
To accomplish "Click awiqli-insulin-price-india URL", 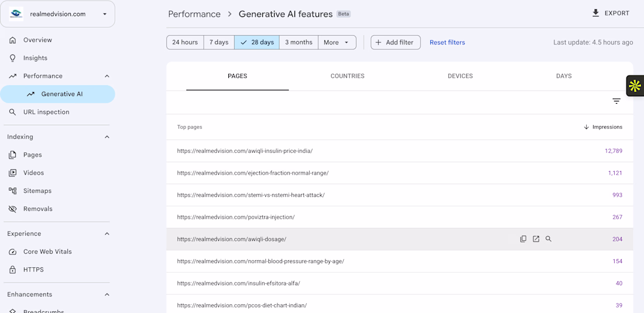I will 245,151.
